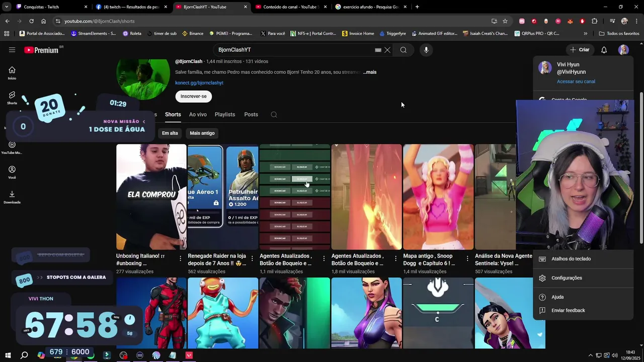This screenshot has width=644, height=362.
Task: View site information icon in address bar
Action: [x=58, y=21]
